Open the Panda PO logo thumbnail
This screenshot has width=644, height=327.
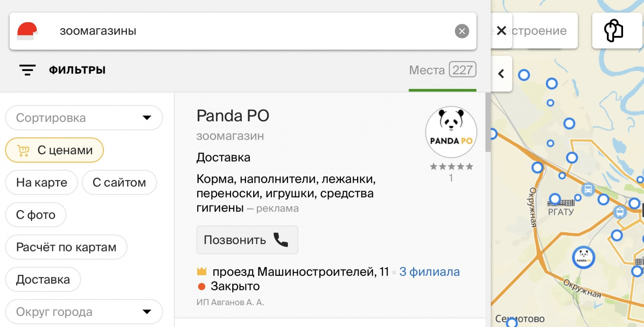[451, 132]
